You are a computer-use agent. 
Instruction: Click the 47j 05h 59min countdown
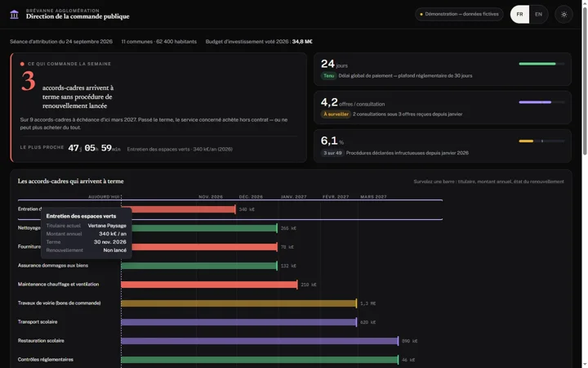click(x=94, y=148)
